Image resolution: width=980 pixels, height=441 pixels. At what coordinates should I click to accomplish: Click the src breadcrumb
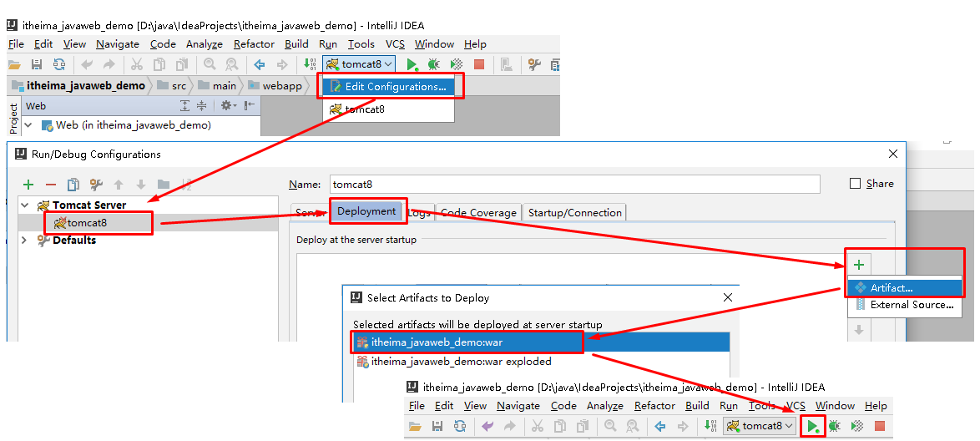coord(173,86)
